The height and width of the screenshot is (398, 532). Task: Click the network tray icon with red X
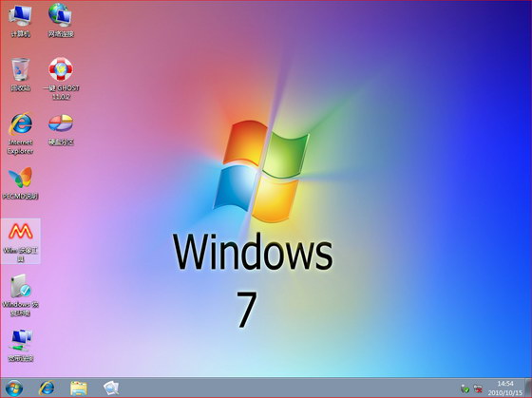point(478,389)
